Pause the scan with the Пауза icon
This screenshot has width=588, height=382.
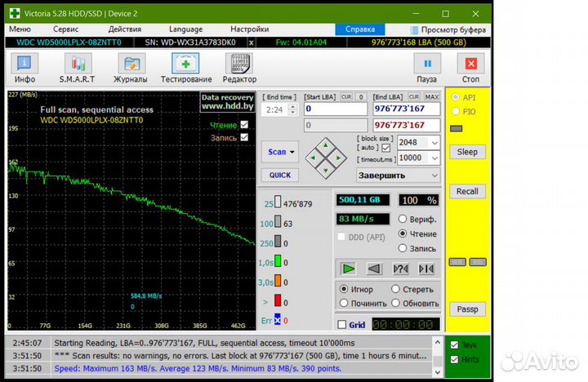(427, 64)
